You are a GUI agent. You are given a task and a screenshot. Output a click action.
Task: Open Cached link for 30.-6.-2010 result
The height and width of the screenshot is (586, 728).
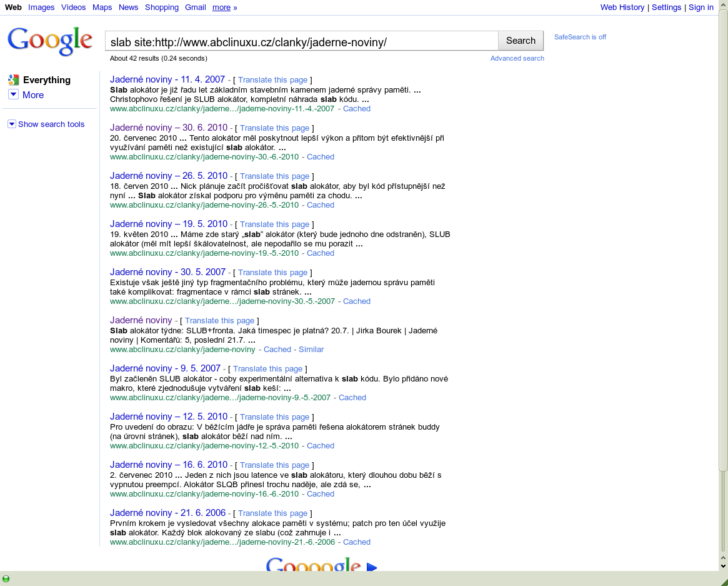tap(321, 157)
